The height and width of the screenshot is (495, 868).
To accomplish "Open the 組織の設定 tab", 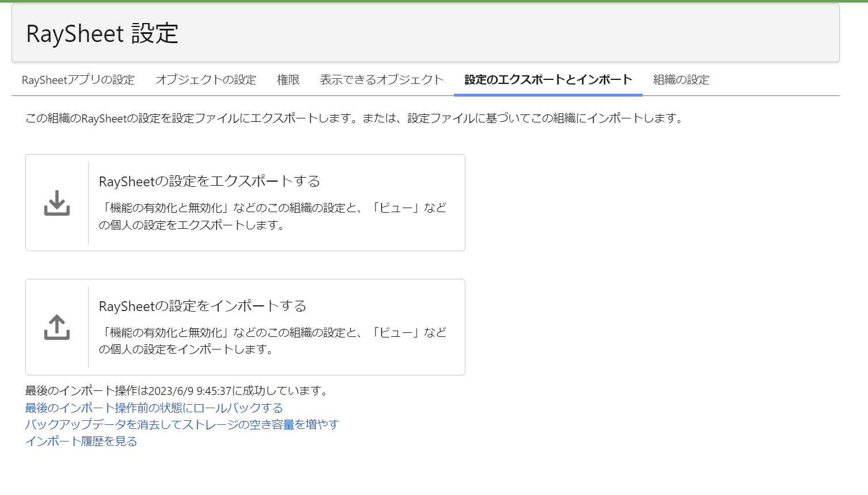I will [681, 80].
